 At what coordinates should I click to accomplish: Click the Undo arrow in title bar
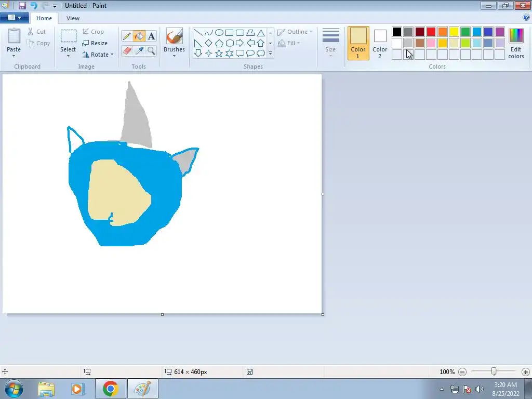click(34, 5)
